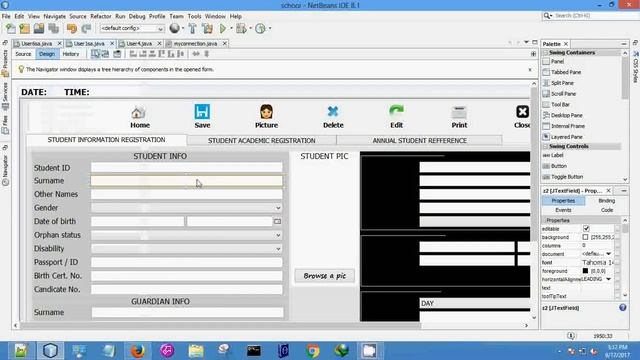Select the Annual Student Refference tab

tap(420, 140)
